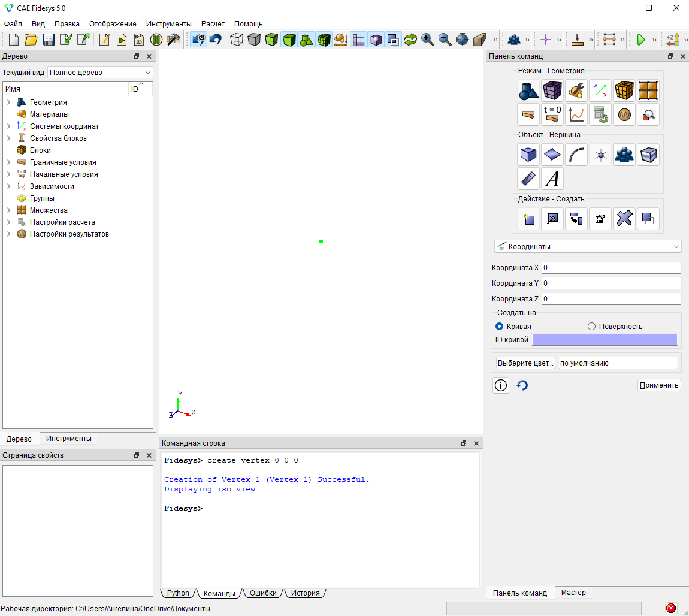Click the green play icon in the toolbar
The width and height of the screenshot is (689, 616).
pyautogui.click(x=640, y=40)
